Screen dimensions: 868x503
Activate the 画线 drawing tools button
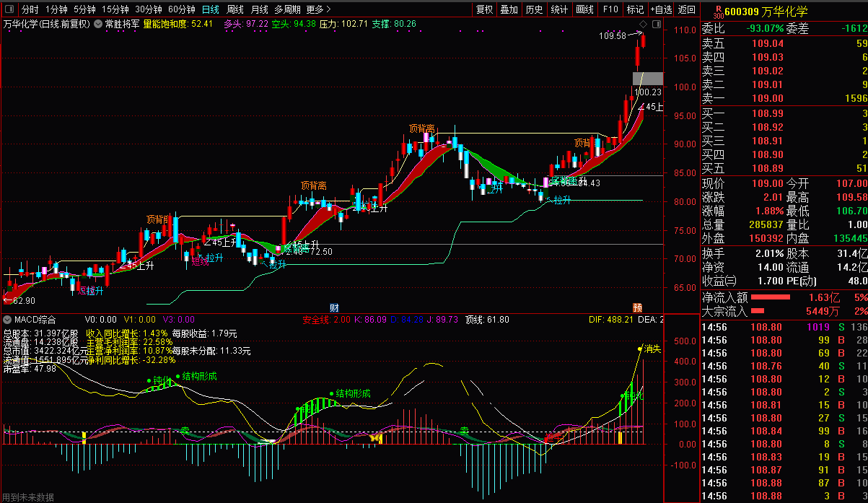[x=585, y=9]
